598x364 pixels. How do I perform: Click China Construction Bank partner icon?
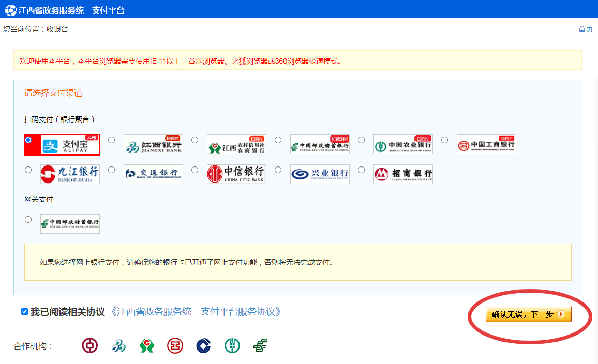203,346
